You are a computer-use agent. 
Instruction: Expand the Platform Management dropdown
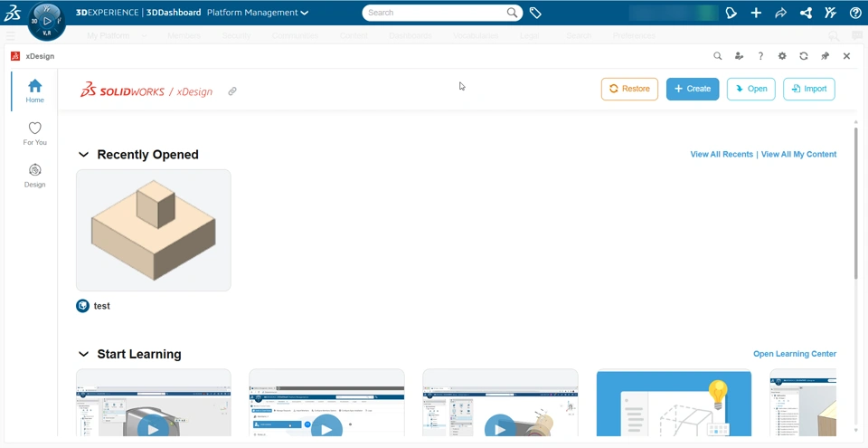point(258,13)
